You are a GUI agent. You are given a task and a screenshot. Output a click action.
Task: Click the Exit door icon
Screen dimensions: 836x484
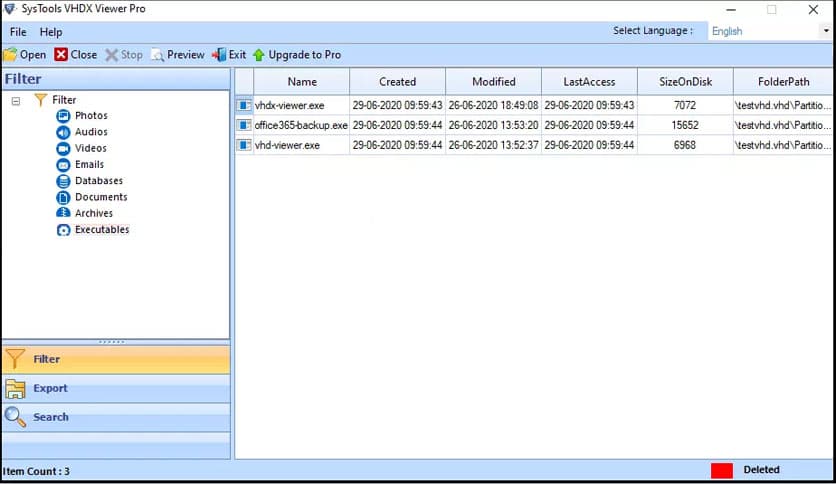click(x=219, y=55)
